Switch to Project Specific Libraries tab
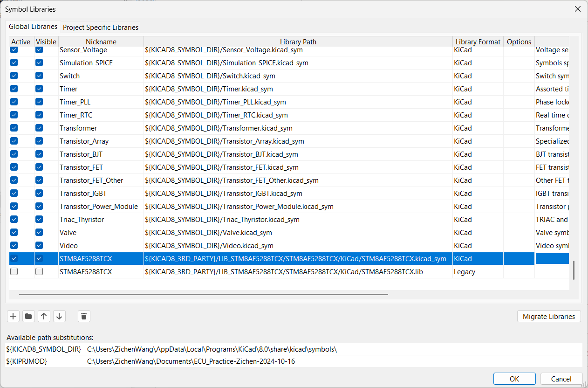 coord(101,27)
